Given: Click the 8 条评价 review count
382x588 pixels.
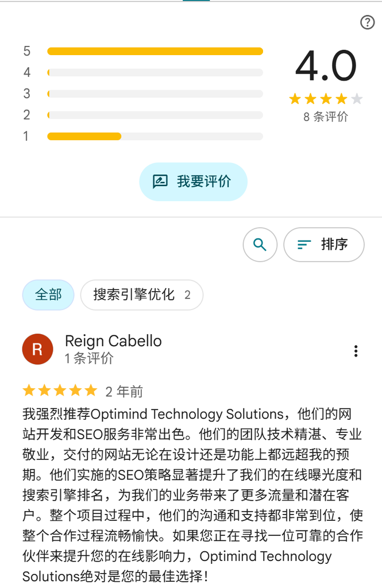Looking at the screenshot, I should click(326, 117).
